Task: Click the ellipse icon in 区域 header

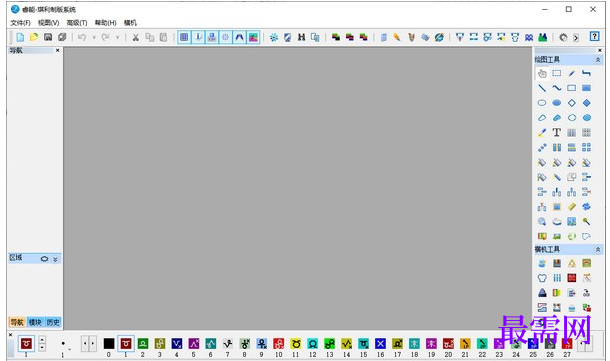Action: 44,259
